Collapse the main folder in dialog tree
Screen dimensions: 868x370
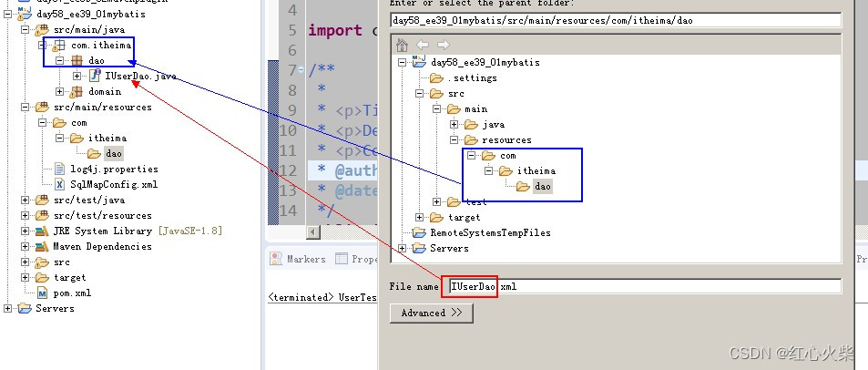tap(437, 109)
